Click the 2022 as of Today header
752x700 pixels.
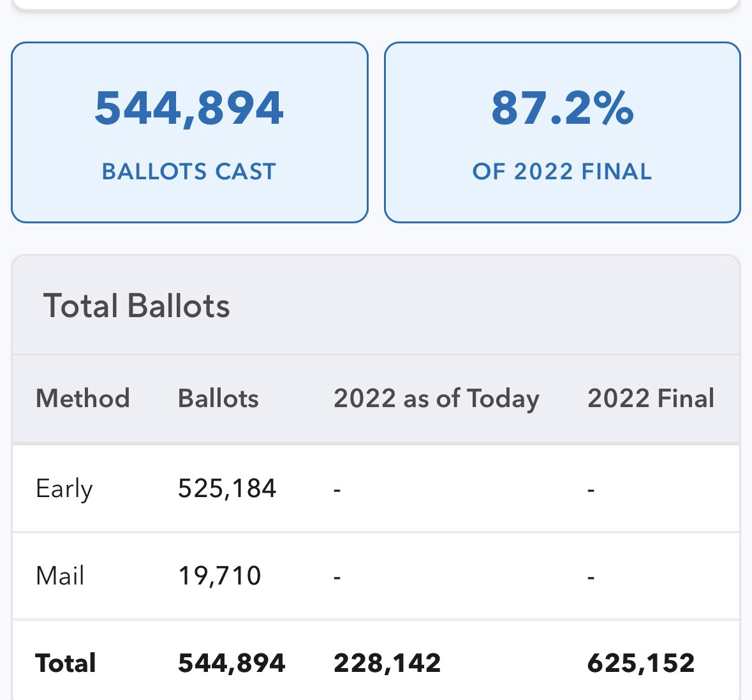(x=436, y=399)
